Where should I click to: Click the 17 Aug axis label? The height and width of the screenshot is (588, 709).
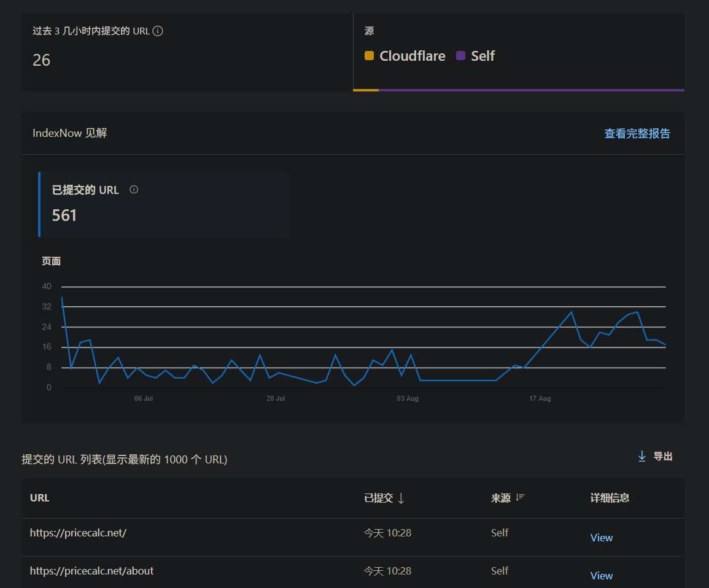point(540,398)
